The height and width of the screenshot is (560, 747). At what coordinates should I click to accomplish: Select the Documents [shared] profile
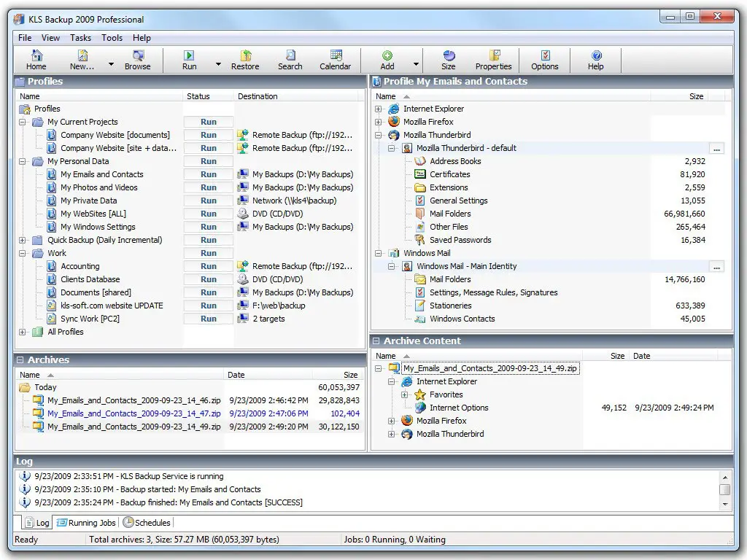click(x=96, y=292)
